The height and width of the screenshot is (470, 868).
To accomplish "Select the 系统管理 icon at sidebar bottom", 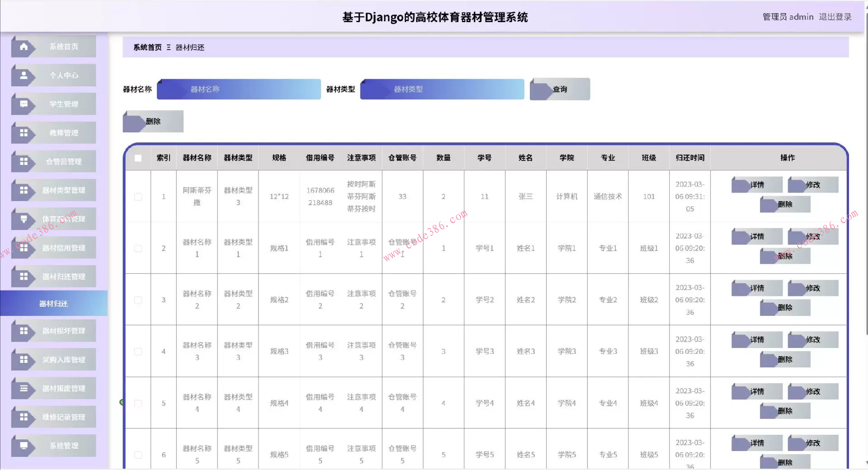I will pos(24,446).
